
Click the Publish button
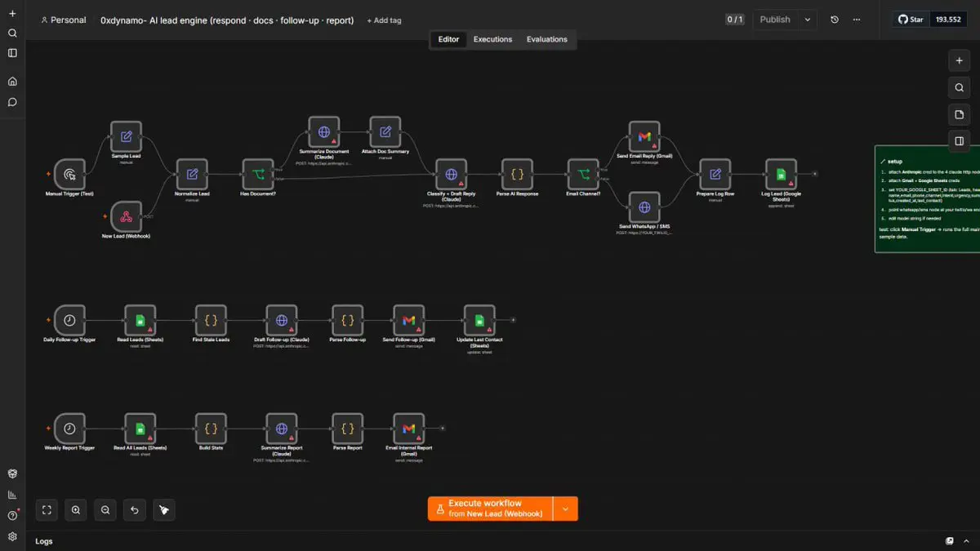(775, 20)
